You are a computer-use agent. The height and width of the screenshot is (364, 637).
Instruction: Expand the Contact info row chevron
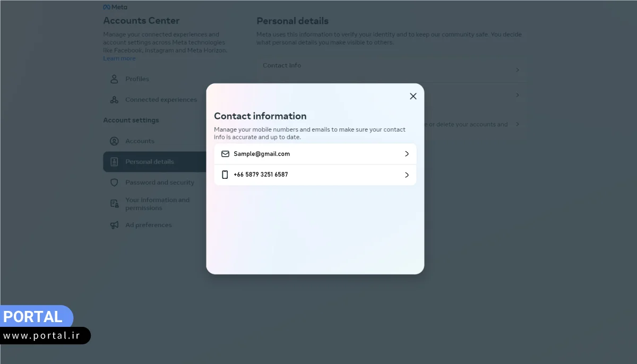[518, 70]
